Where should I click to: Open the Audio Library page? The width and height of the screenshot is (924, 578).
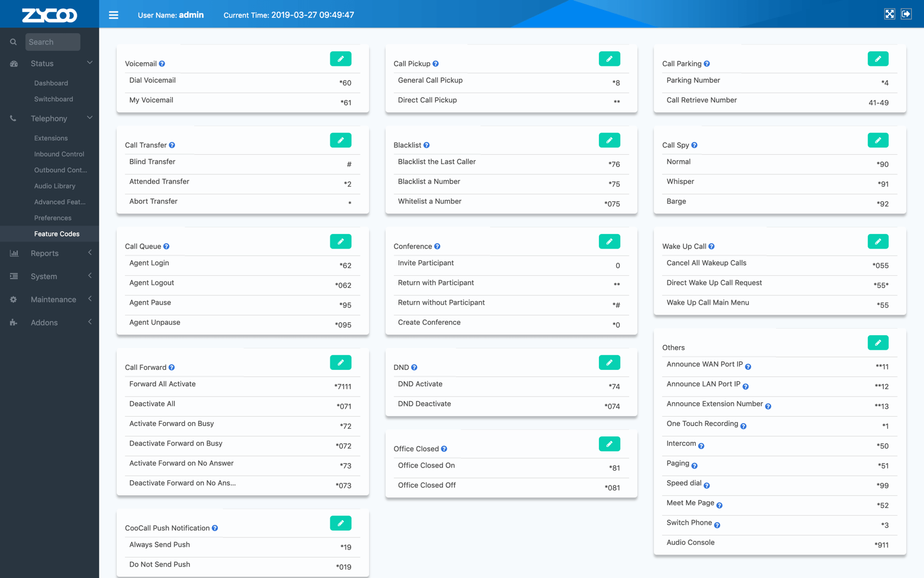point(55,186)
